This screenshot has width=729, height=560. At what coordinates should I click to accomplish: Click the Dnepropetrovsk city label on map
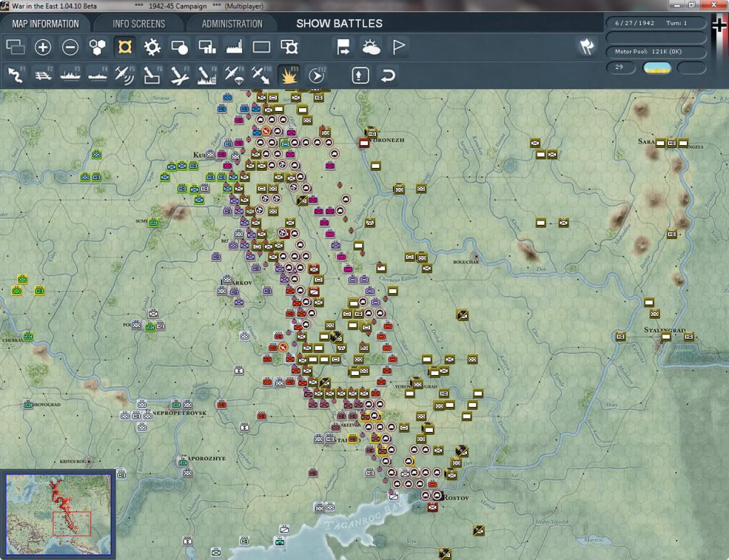click(179, 413)
